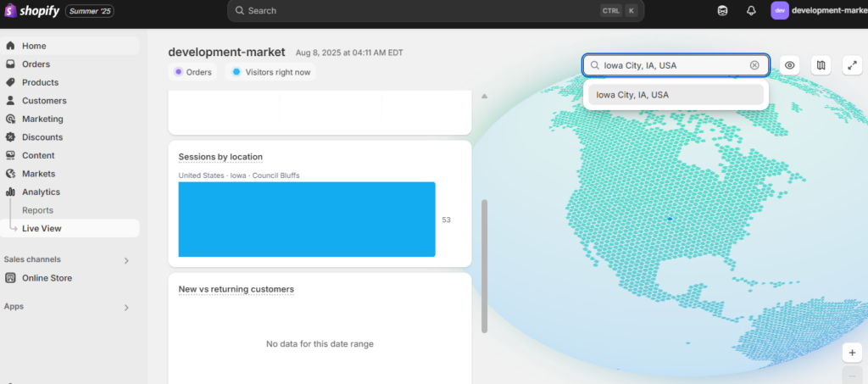
Task: Toggle the eye visibility button
Action: click(790, 65)
